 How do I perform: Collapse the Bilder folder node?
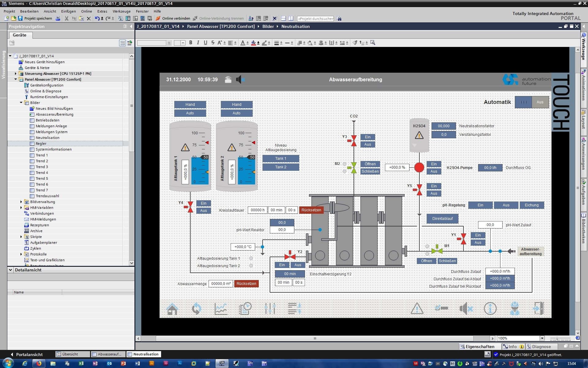coord(21,103)
